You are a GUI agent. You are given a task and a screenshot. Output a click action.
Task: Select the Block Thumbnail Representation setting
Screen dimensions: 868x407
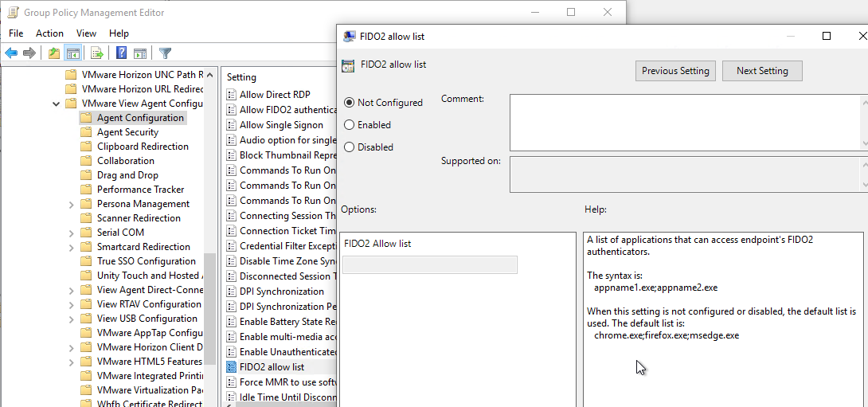point(287,155)
